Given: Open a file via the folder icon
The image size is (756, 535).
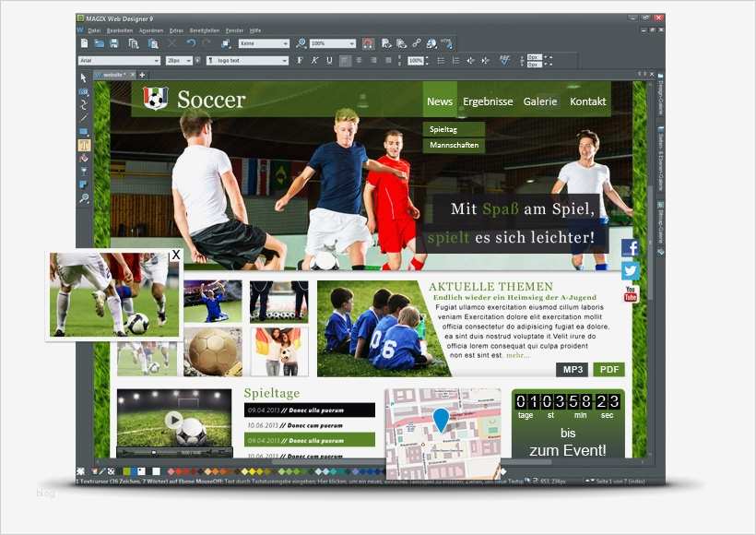Looking at the screenshot, I should click(100, 43).
